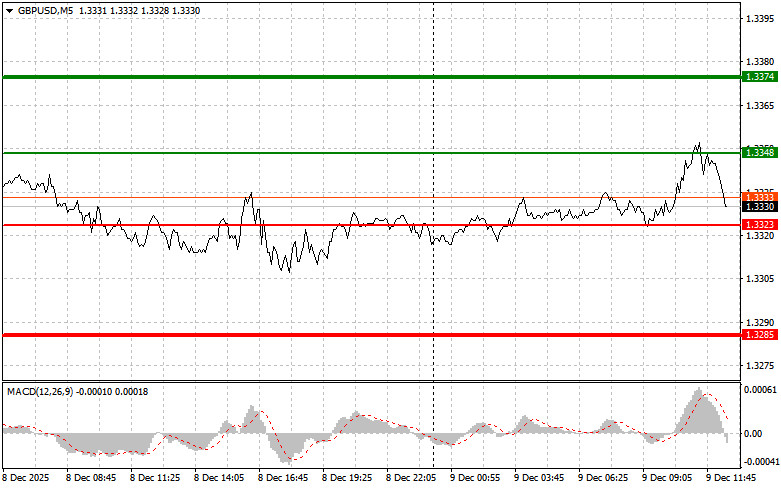
Task: Click the MACD(12,26,9) indicator label
Action: point(40,392)
